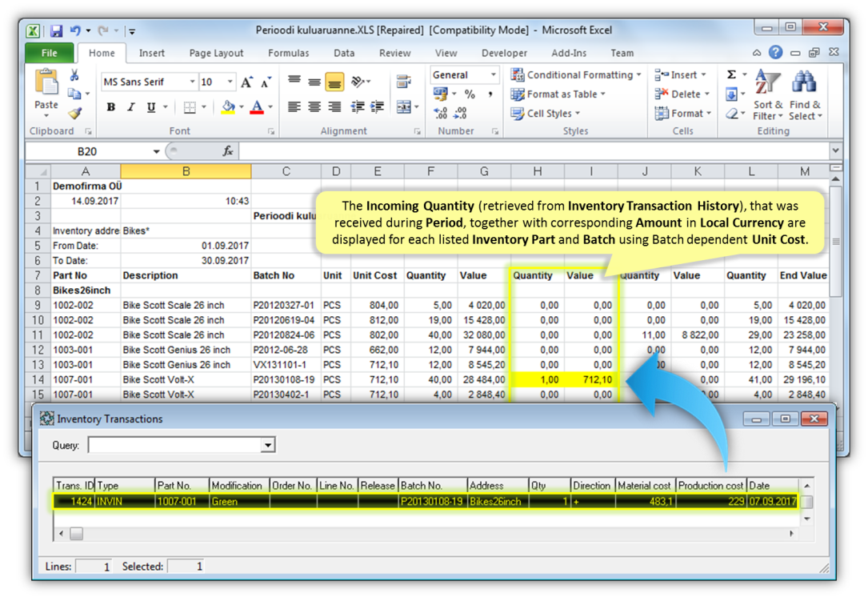Open the font size 10 dropdown
The height and width of the screenshot is (597, 868).
pyautogui.click(x=230, y=82)
